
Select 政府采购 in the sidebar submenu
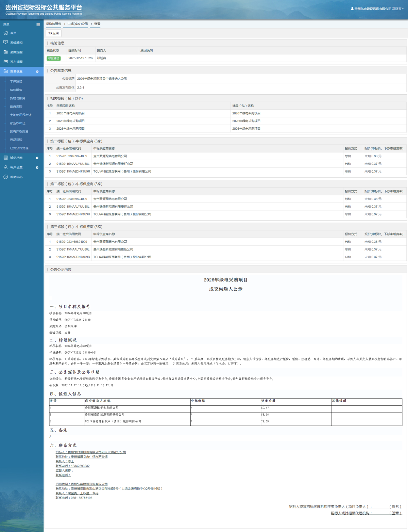[16, 107]
